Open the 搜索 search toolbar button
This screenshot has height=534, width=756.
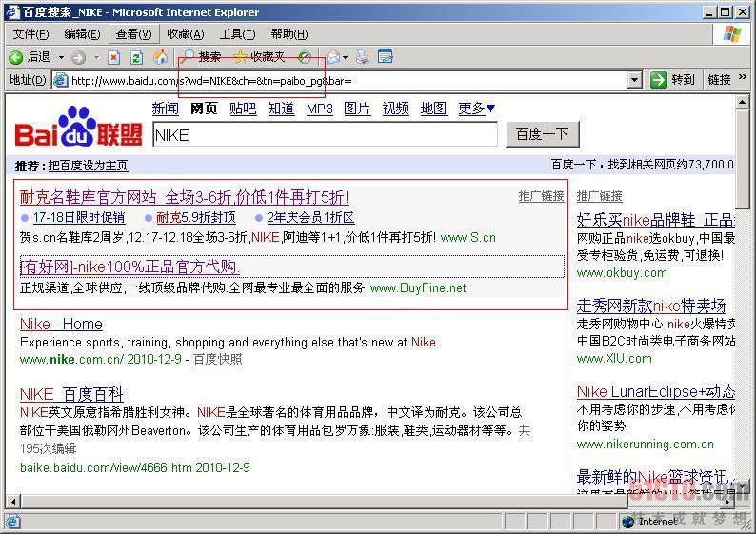pos(202,57)
